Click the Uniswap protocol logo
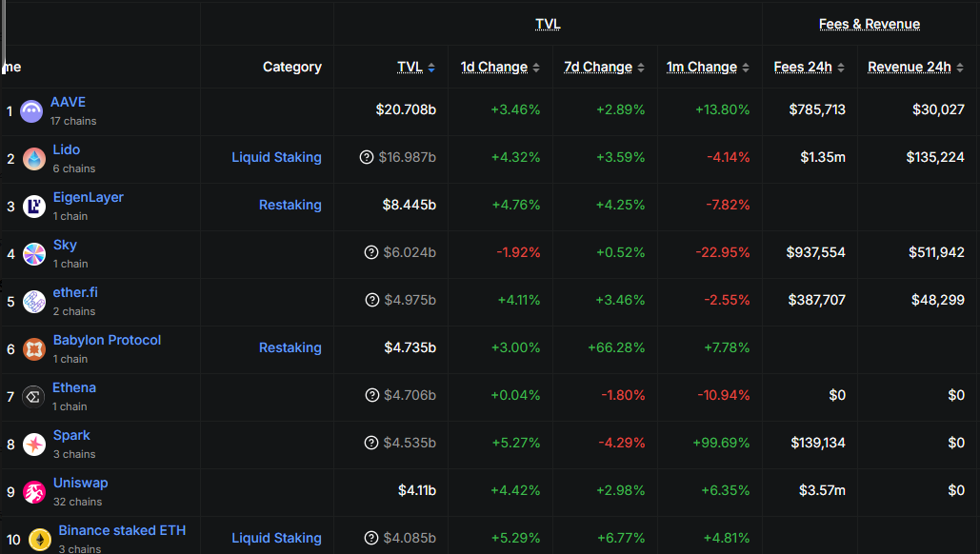Viewport: 980px width, 554px height. tap(34, 492)
